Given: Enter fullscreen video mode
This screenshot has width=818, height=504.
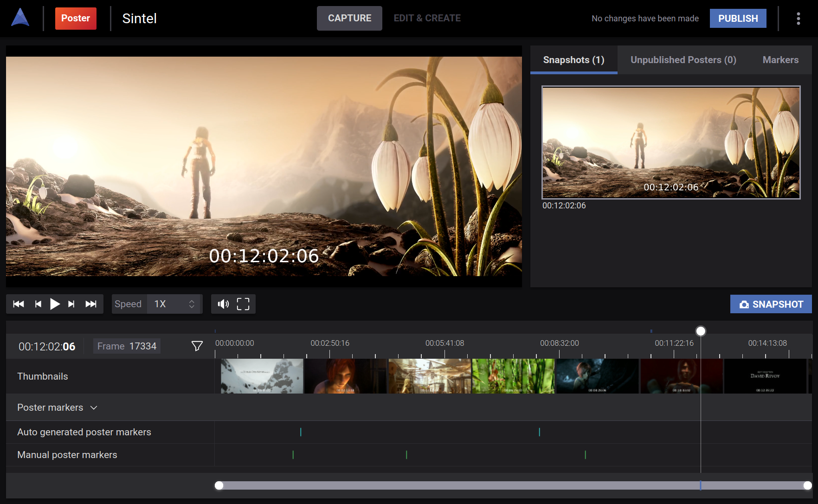Looking at the screenshot, I should click(x=243, y=304).
